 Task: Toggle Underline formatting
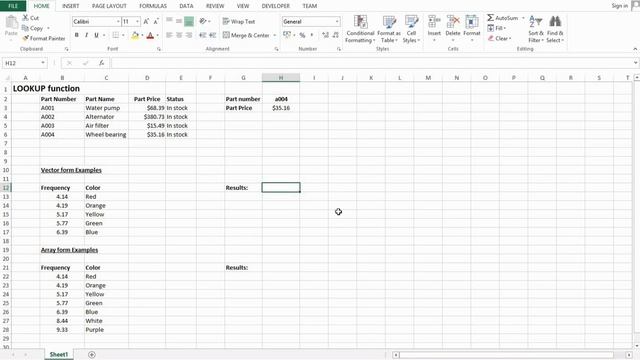96,36
